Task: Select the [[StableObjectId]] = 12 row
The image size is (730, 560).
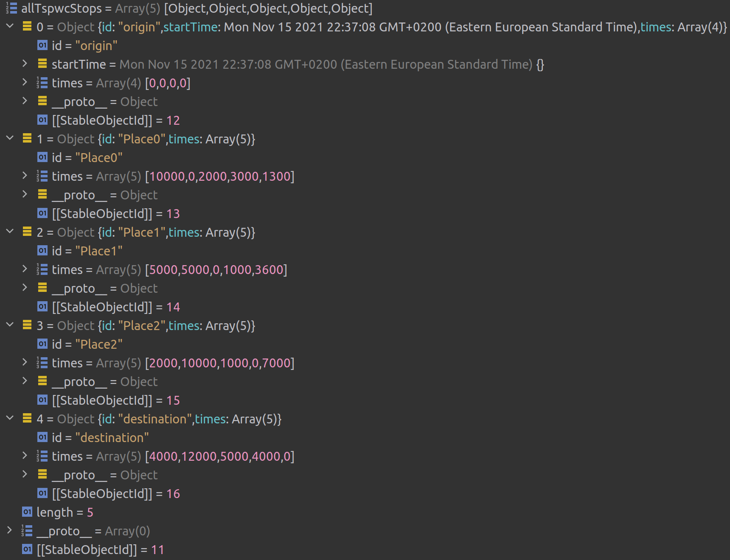Action: click(365, 120)
